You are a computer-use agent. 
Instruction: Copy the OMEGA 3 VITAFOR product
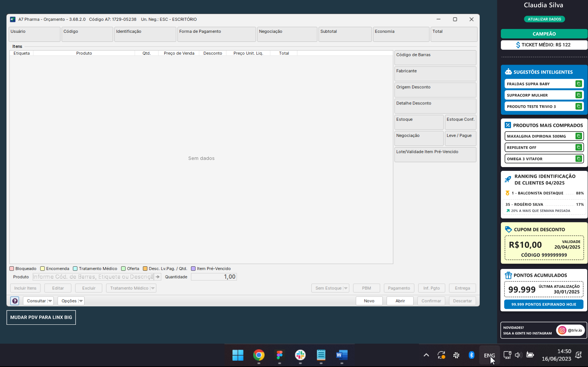(578, 159)
